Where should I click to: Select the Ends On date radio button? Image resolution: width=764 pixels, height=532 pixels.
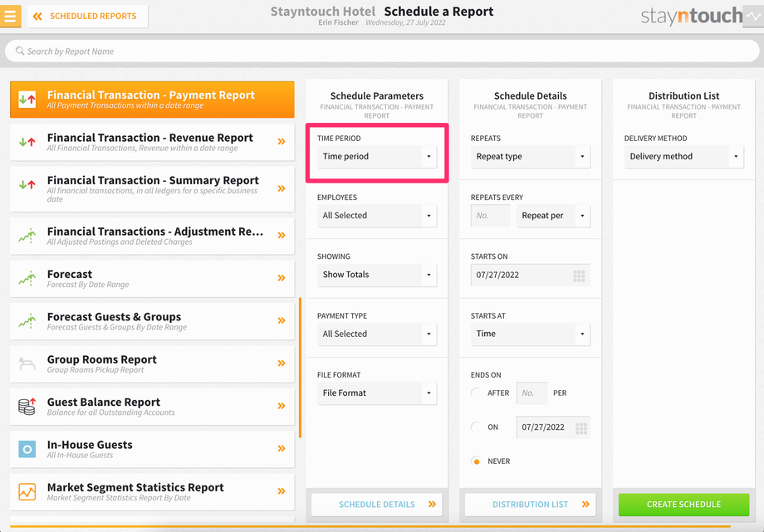pos(477,427)
